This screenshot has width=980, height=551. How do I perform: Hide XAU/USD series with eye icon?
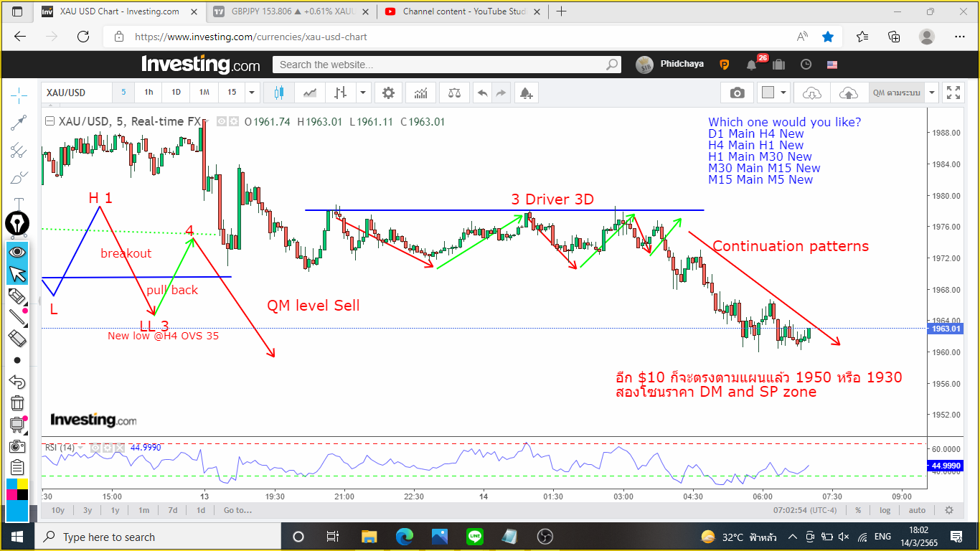(x=222, y=122)
